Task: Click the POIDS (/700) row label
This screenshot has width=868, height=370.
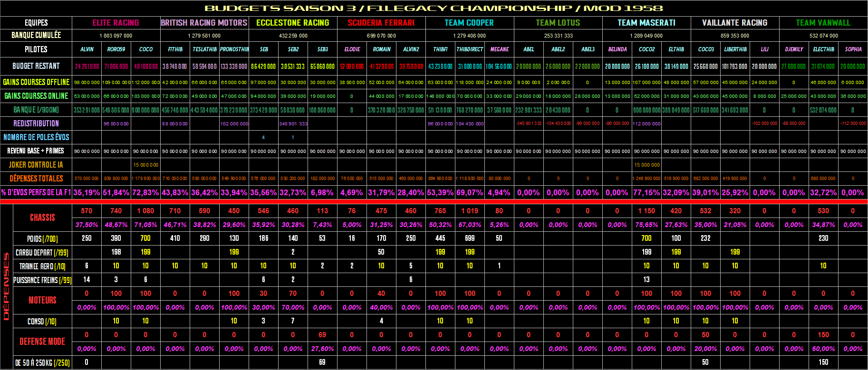Action: point(42,238)
